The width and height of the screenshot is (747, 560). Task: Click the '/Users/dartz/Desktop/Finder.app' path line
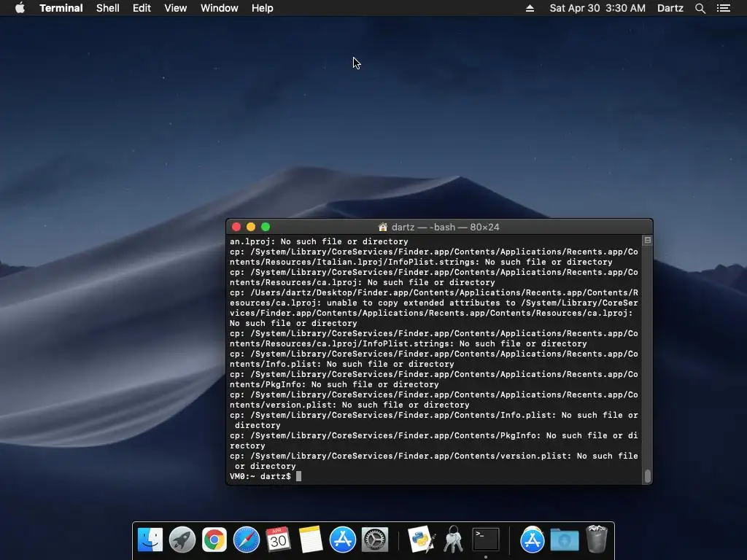(433, 292)
